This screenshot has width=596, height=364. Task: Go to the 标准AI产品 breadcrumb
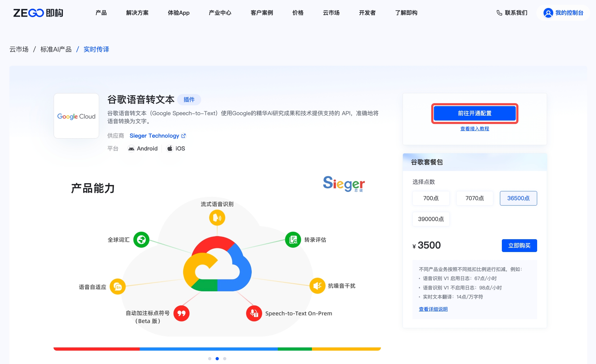[56, 49]
